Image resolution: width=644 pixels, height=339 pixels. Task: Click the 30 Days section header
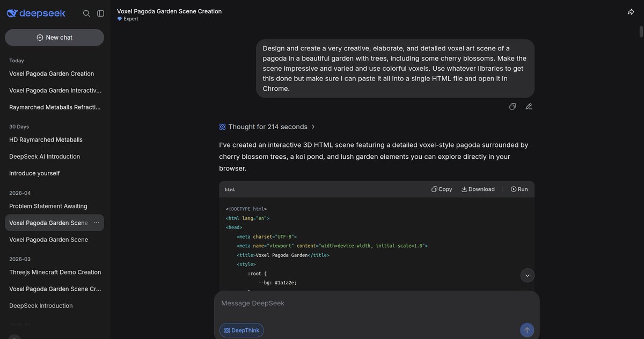tap(19, 127)
